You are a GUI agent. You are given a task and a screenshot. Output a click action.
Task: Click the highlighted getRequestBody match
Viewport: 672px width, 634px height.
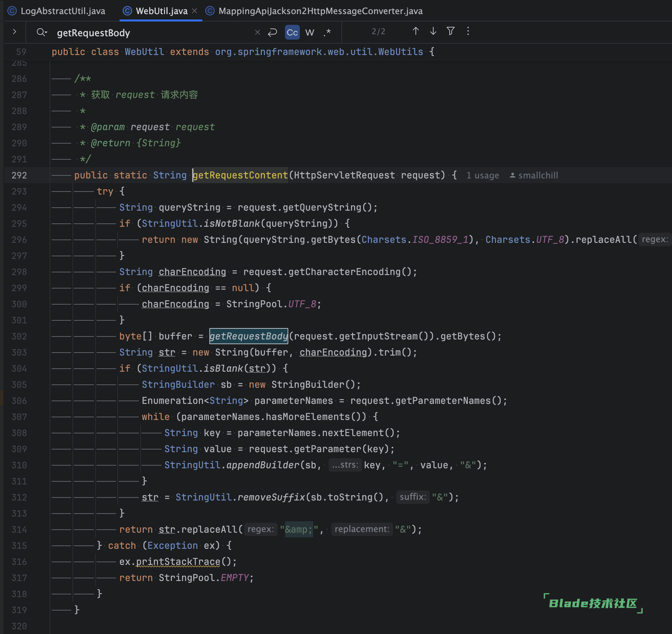click(249, 336)
